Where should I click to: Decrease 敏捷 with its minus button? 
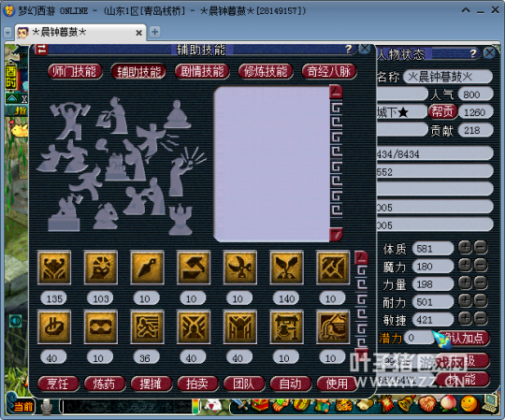tap(481, 318)
